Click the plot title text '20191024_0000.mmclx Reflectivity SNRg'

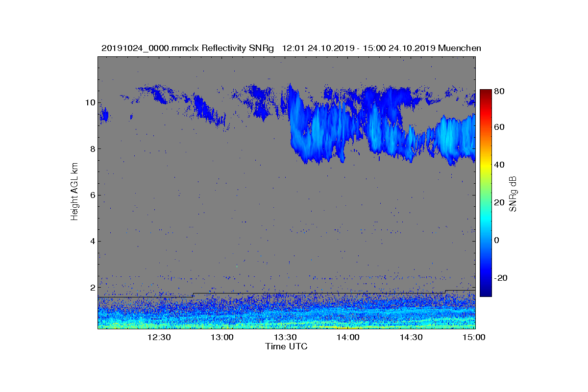[x=189, y=48]
